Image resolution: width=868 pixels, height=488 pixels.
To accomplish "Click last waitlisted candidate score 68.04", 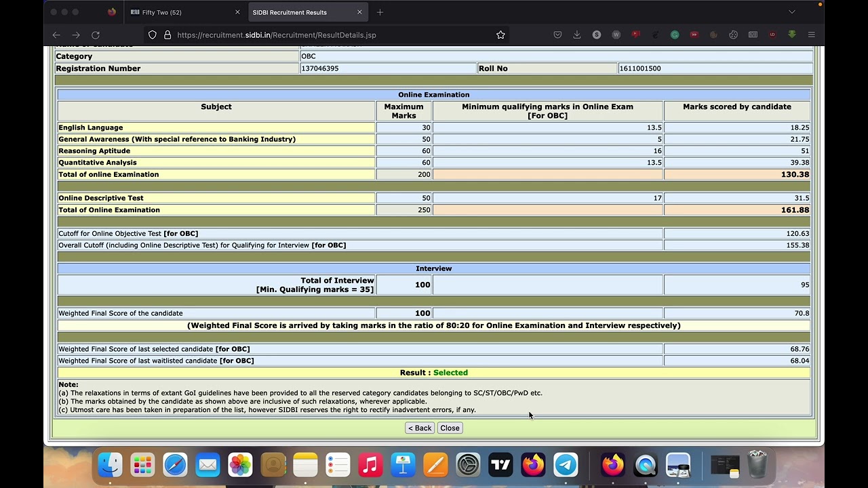I will coord(800,361).
